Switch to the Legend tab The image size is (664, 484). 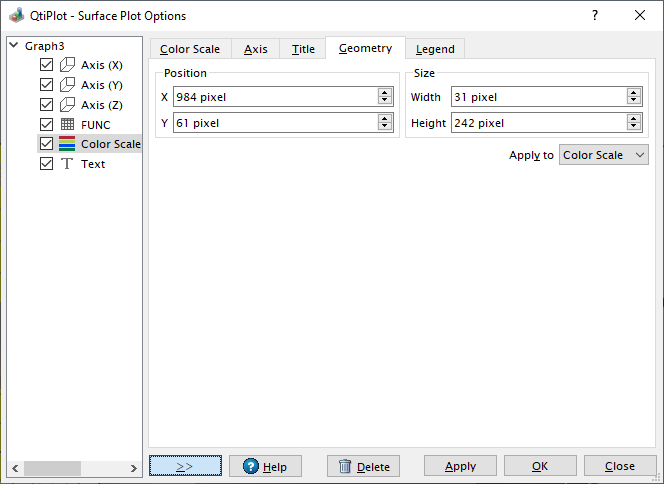pyautogui.click(x=435, y=49)
